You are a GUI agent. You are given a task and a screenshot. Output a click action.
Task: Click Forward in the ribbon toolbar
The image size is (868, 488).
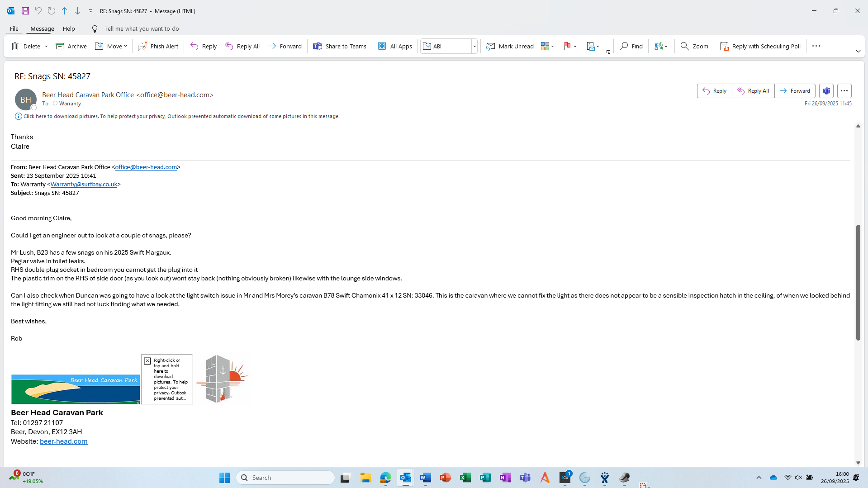pyautogui.click(x=285, y=46)
